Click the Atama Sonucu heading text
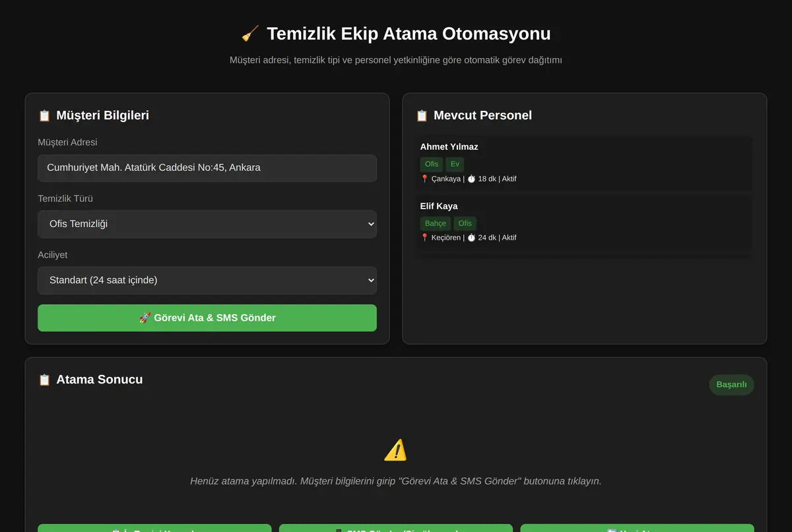 click(100, 380)
